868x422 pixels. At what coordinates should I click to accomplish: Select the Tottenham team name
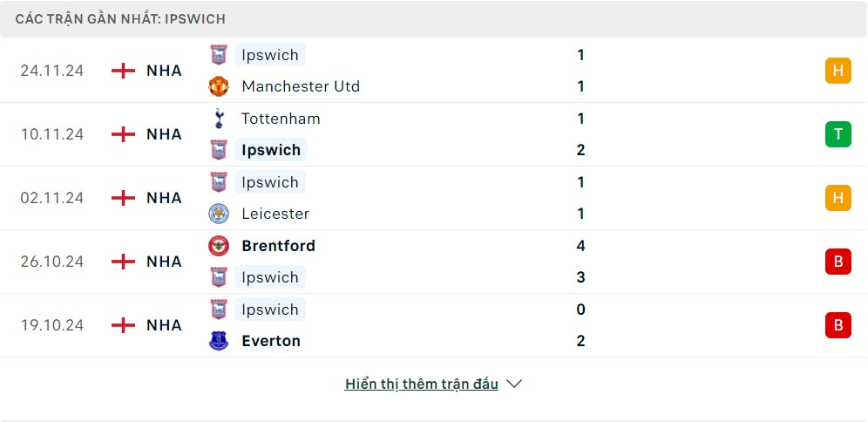click(281, 119)
